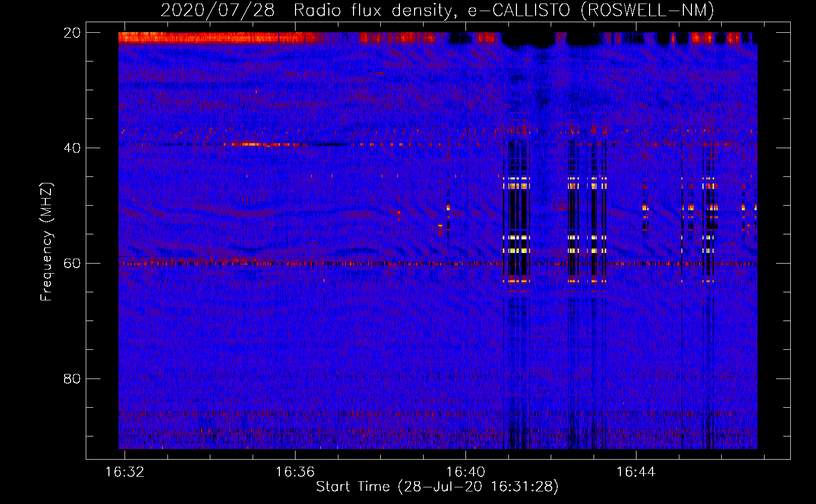Viewport: 816px width, 504px height.
Task: Click the 16:44 time tick label
Action: [636, 472]
